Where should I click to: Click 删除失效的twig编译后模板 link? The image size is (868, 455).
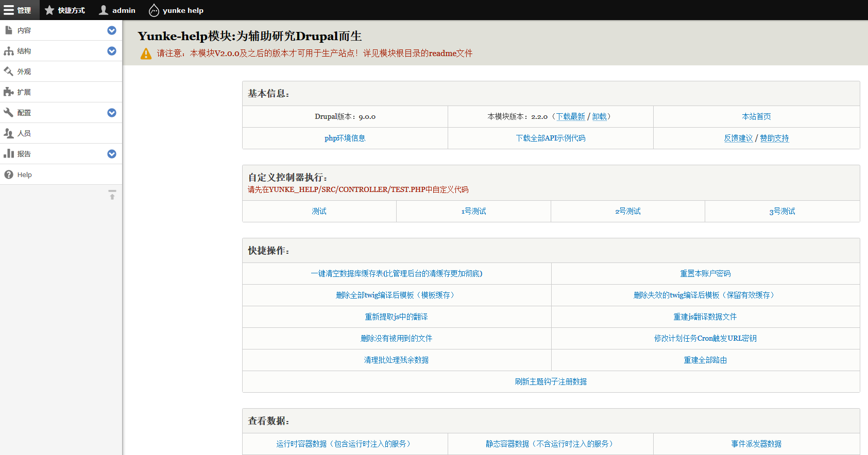pyautogui.click(x=706, y=295)
